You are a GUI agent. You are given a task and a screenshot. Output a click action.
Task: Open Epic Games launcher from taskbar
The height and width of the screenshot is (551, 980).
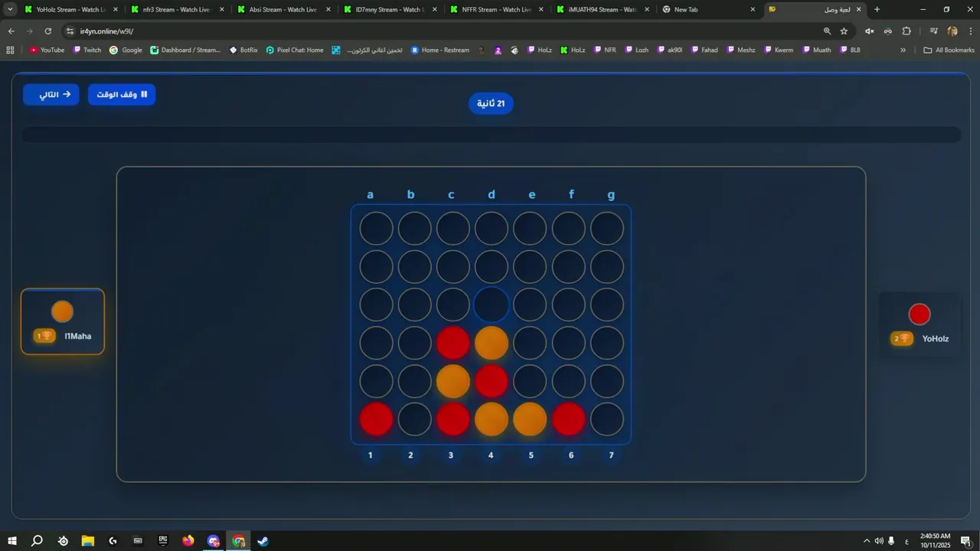point(163,540)
